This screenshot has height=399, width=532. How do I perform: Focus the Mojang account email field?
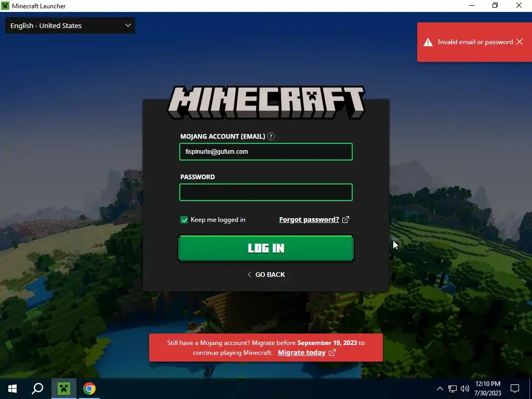click(266, 152)
